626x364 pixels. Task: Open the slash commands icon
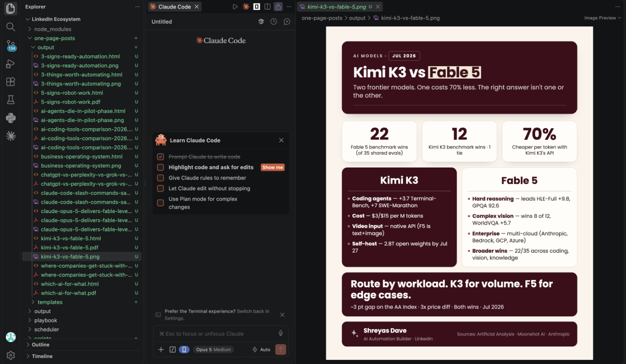(173, 350)
